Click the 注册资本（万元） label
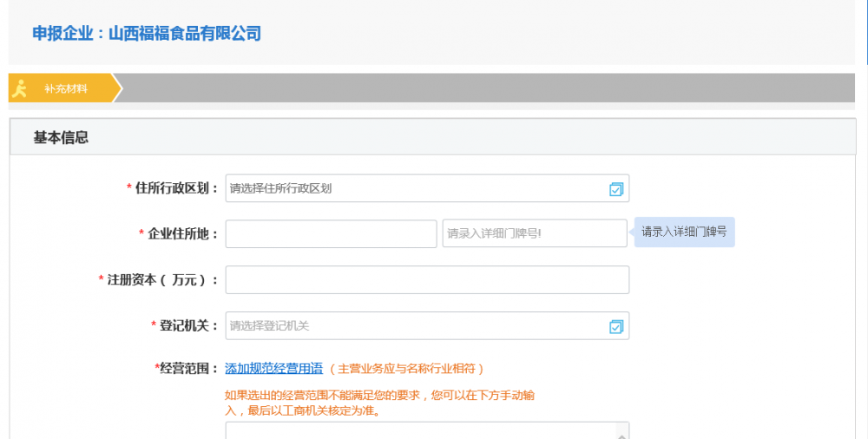This screenshot has height=439, width=868. [161, 280]
